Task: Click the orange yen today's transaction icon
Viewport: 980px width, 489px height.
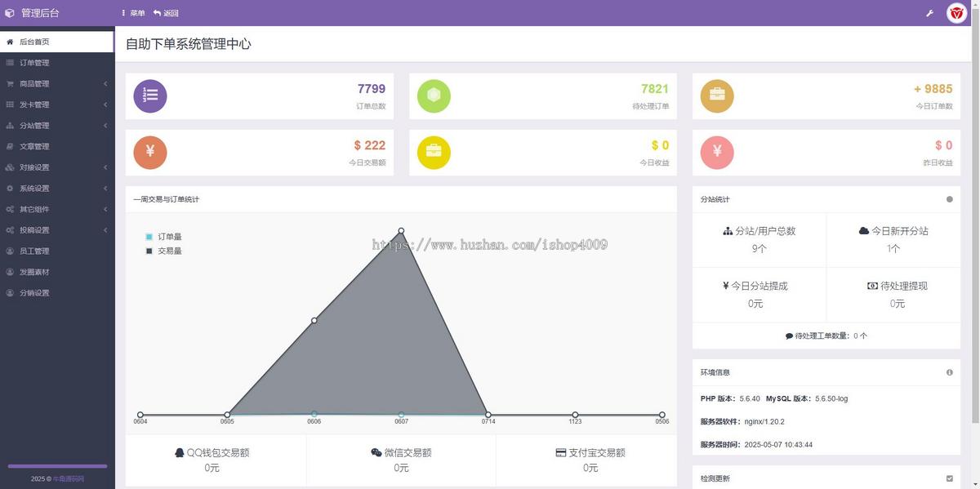Action: click(x=150, y=152)
